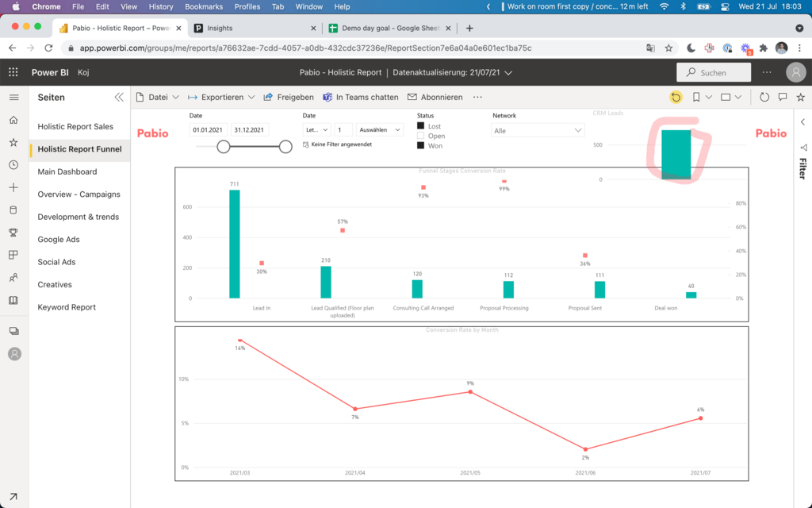812x508 pixels.
Task: Open the bookmarks dropdown chevron
Action: (709, 97)
